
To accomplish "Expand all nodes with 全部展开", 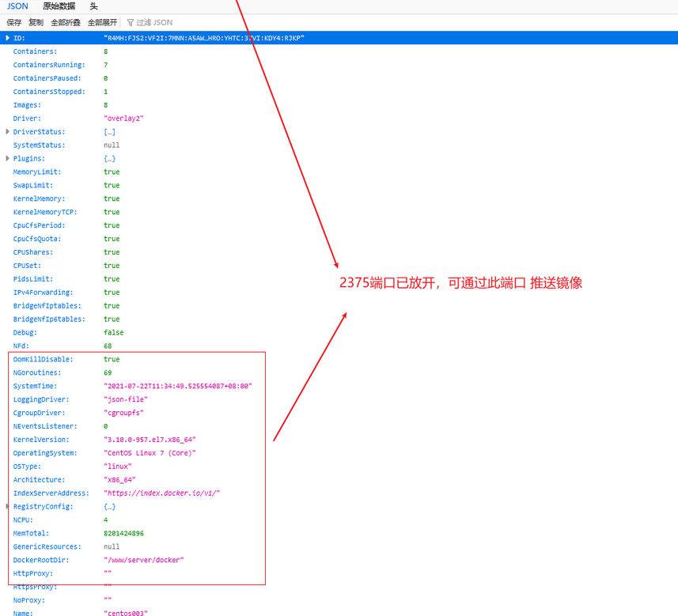I will pyautogui.click(x=103, y=22).
